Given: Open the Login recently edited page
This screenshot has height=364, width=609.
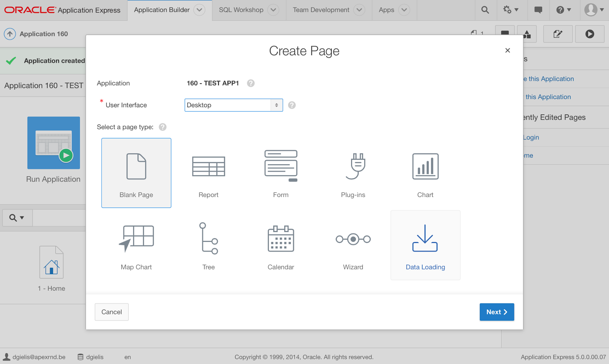Looking at the screenshot, I should coord(531,137).
